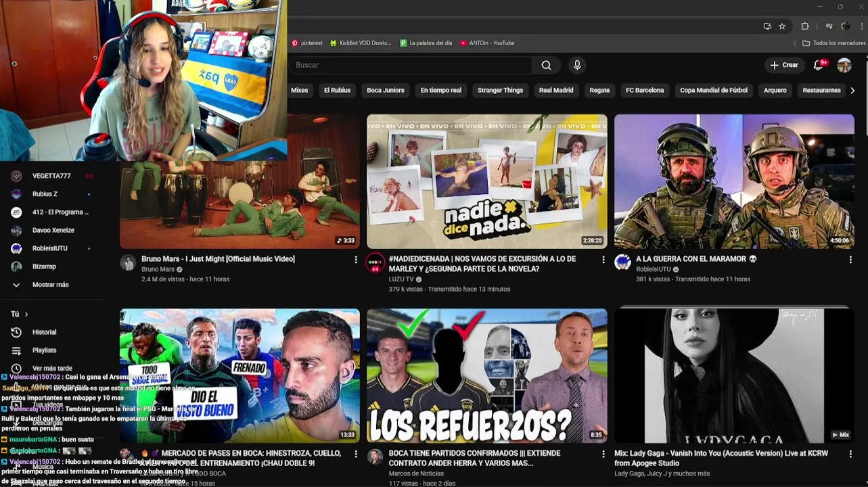This screenshot has height=487, width=868.
Task: Click the search magnifier button
Action: (546, 65)
